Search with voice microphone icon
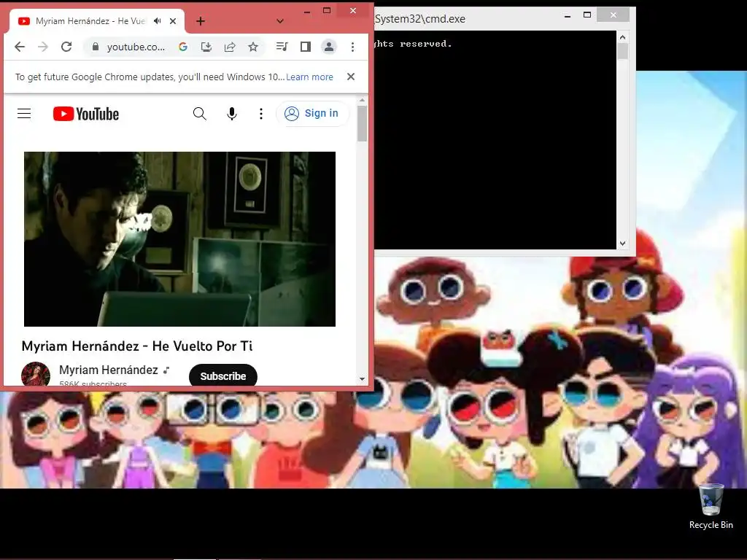The width and height of the screenshot is (747, 560). tap(232, 113)
